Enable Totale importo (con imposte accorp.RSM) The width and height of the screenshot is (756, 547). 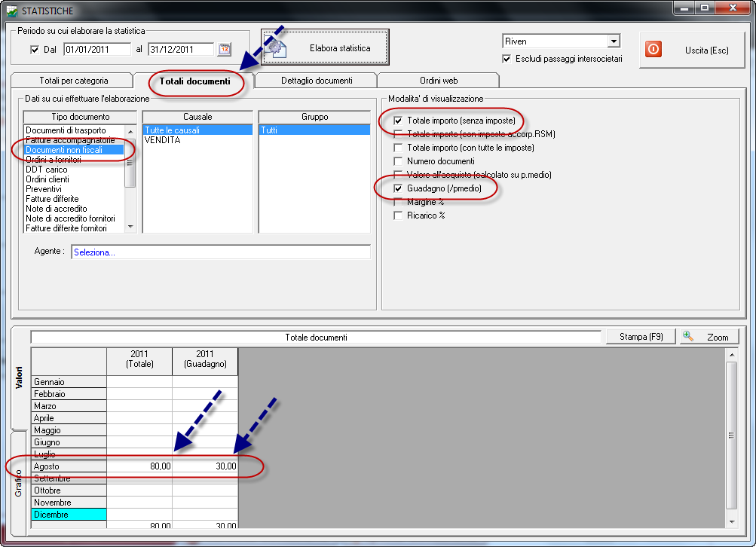click(398, 134)
